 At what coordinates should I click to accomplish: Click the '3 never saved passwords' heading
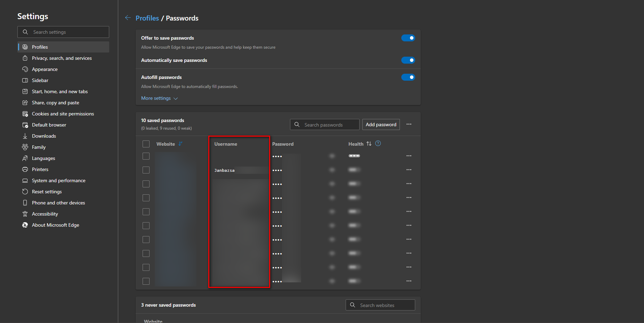pos(168,305)
